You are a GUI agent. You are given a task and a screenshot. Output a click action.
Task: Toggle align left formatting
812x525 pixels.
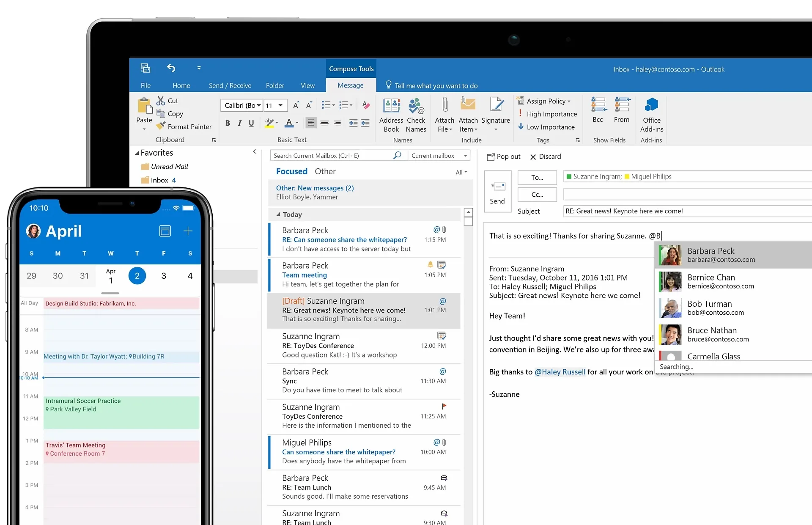pyautogui.click(x=311, y=123)
